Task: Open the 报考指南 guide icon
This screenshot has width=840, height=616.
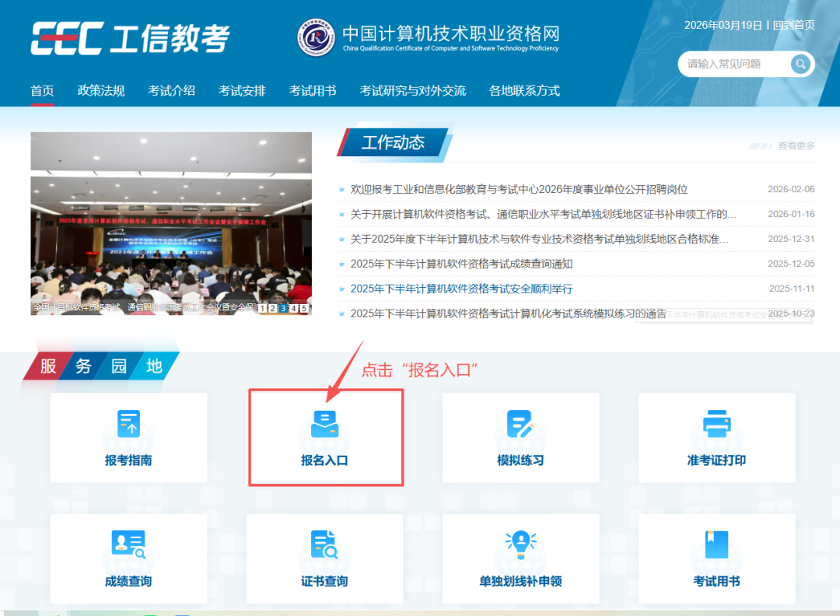Action: (x=128, y=425)
